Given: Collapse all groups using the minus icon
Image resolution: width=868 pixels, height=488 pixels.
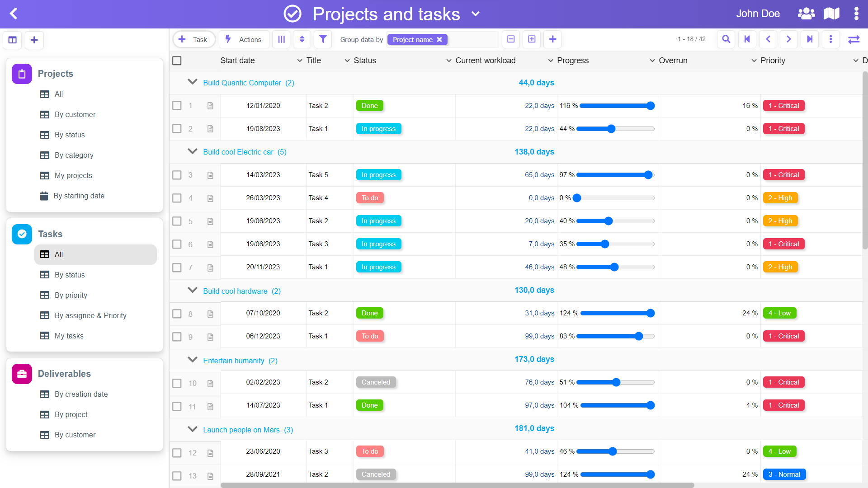Looking at the screenshot, I should (511, 39).
